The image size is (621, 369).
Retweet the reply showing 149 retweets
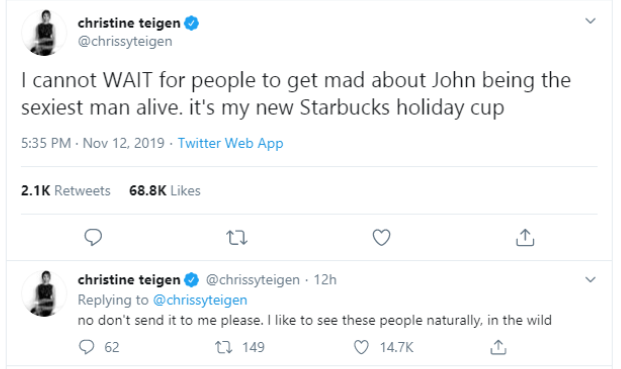coord(223,348)
